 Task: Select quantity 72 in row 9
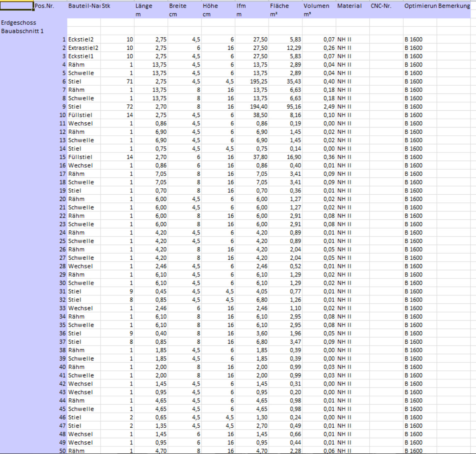click(117, 107)
